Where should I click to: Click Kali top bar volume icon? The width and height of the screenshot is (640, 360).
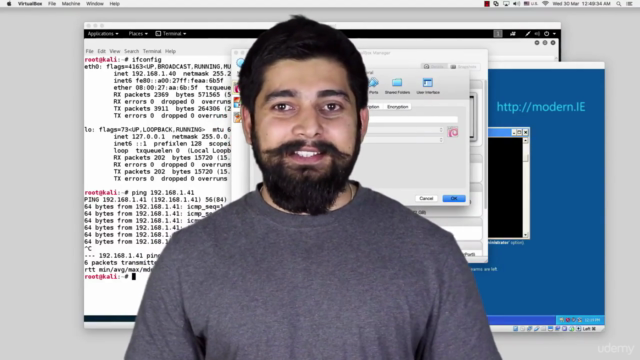(x=537, y=34)
